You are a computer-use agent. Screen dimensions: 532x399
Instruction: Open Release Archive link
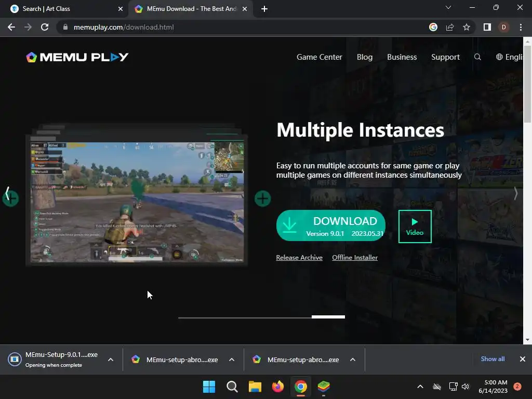pyautogui.click(x=299, y=258)
